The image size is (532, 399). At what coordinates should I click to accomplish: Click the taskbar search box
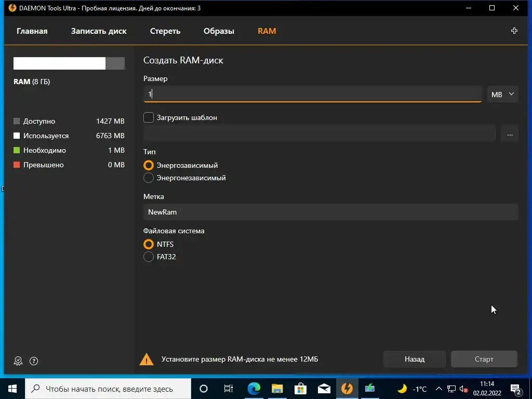click(x=108, y=389)
